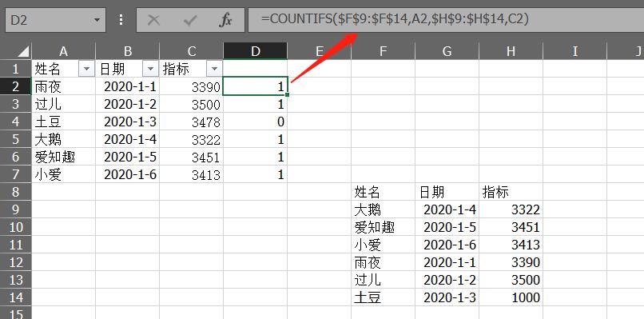Select row 1 header
The image size is (644, 319).
[16, 69]
